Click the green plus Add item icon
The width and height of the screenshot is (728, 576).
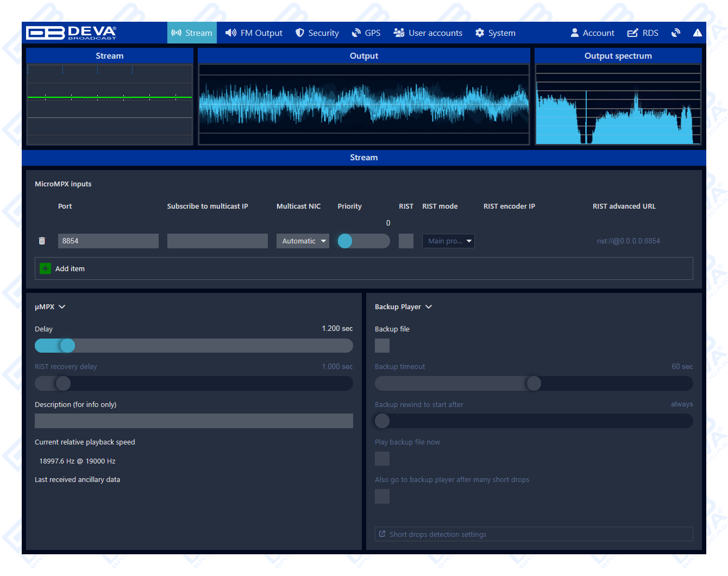coord(46,268)
